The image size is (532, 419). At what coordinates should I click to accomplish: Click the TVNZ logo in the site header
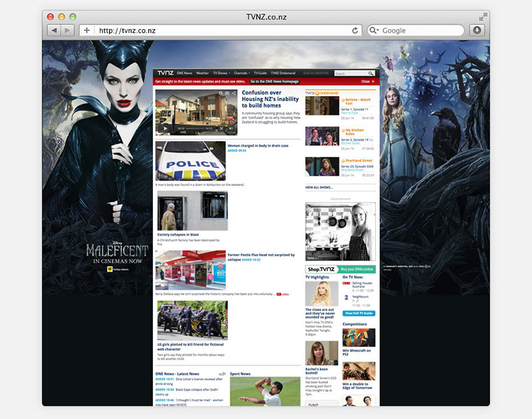[x=165, y=73]
